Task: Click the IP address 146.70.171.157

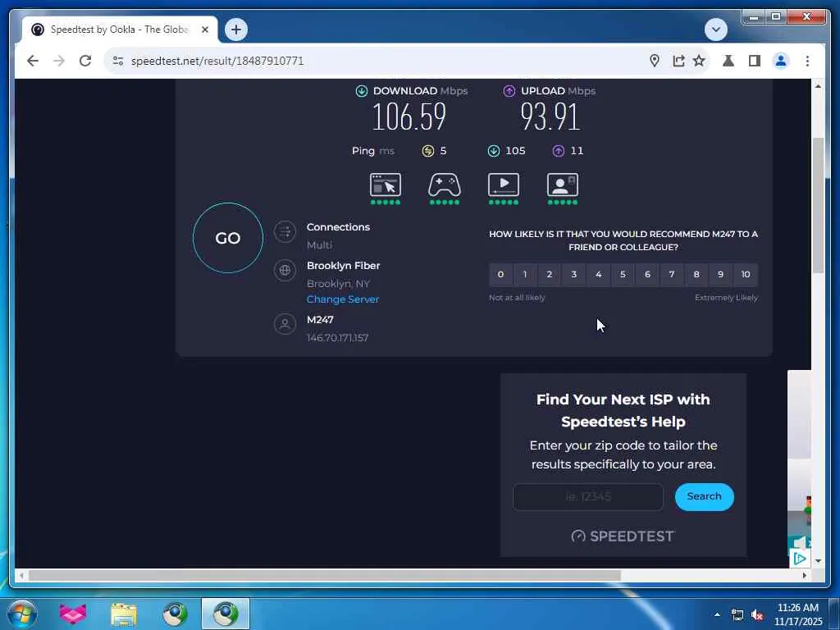Action: coord(337,337)
